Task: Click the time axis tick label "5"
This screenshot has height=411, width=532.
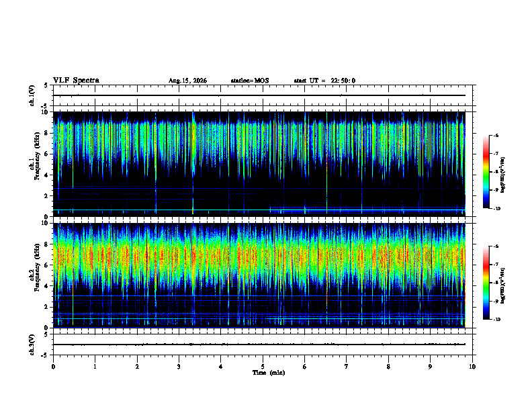Action: pyautogui.click(x=263, y=367)
